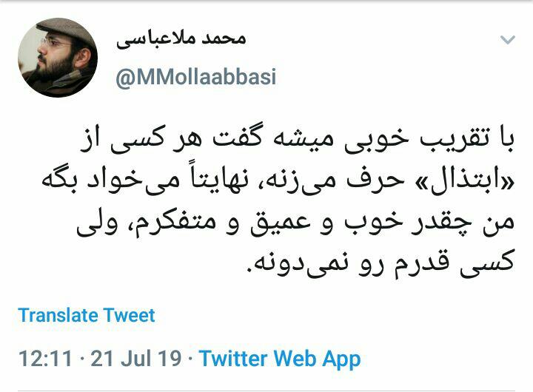Viewport: 533px width, 392px height.
Task: Open the tweet author's round profile photo
Action: click(58, 58)
